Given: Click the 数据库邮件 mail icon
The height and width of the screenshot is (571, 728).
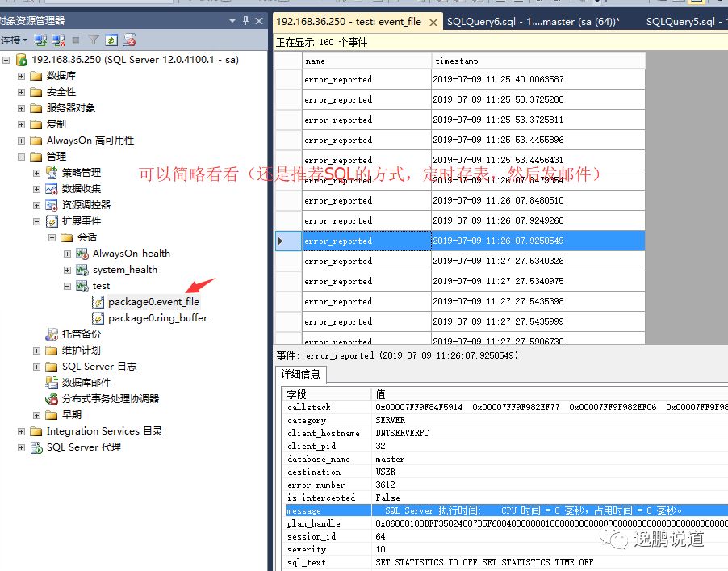Looking at the screenshot, I should click(52, 383).
